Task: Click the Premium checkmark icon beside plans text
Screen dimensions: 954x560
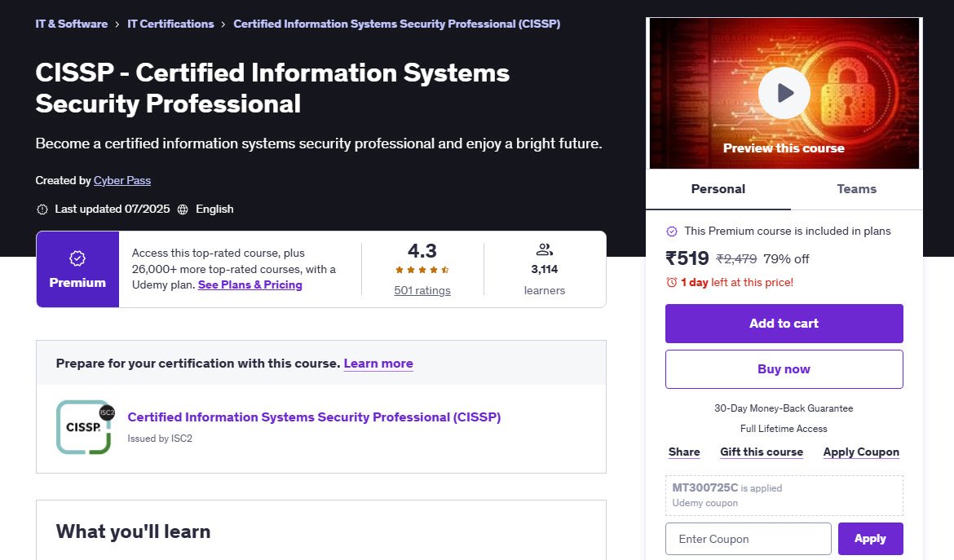Action: tap(672, 231)
